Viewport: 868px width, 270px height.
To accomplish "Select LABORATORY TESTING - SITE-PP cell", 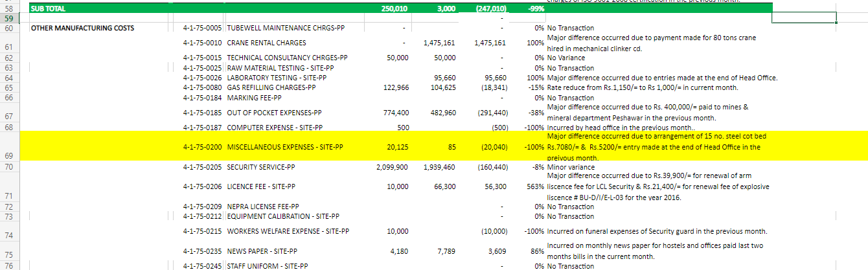I will click(x=276, y=78).
